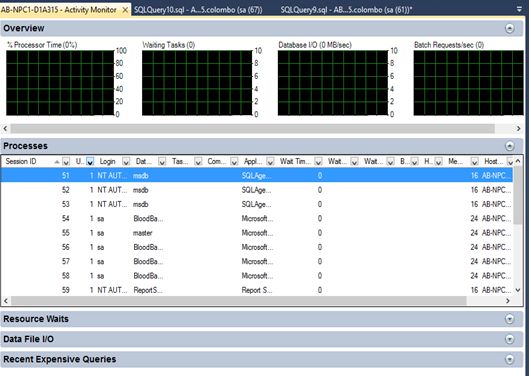This screenshot has width=531, height=376.
Task: Open Memory Use column filter dropdown
Action: 474,162
